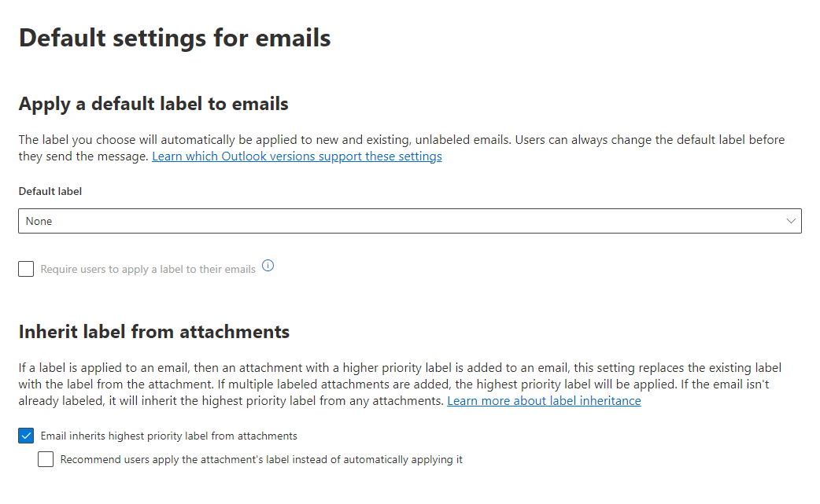The height and width of the screenshot is (504, 820).
Task: Uncheck Email inherits highest priority label checkbox
Action: click(x=26, y=436)
